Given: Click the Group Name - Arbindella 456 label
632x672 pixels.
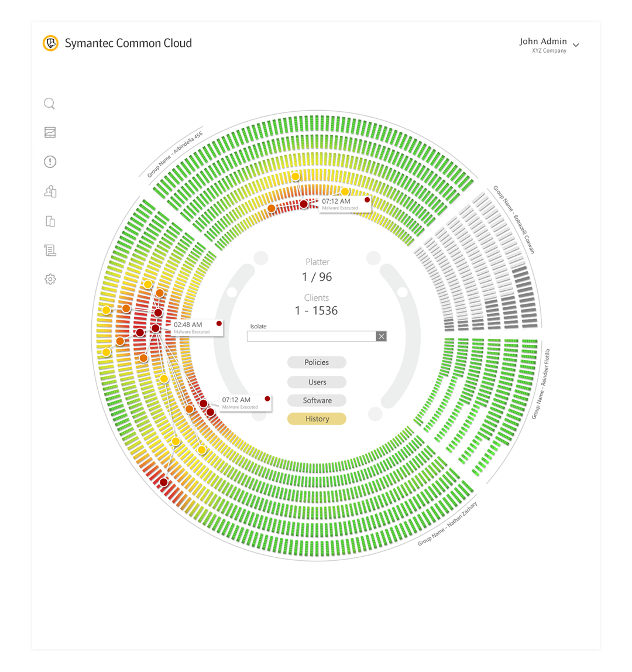Looking at the screenshot, I should [x=175, y=154].
